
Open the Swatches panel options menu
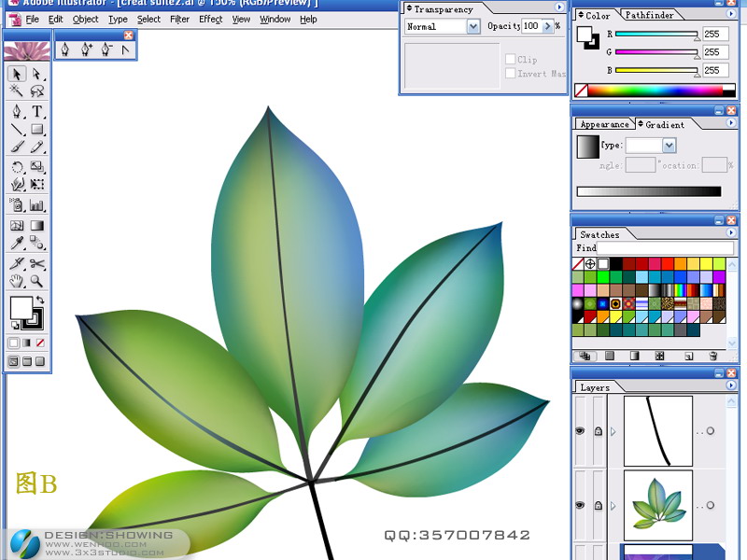click(731, 232)
